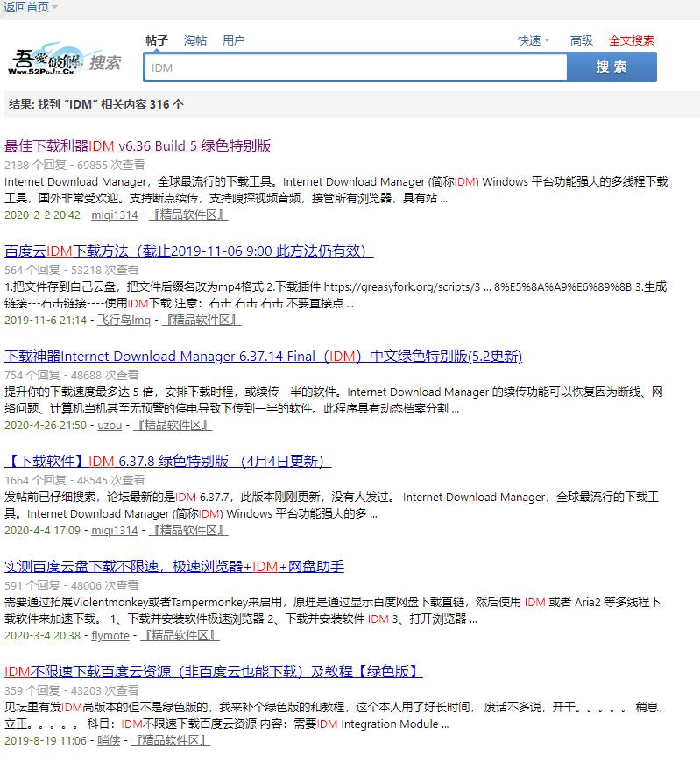Open 实测百度云盘下载不限速 result

click(x=173, y=566)
